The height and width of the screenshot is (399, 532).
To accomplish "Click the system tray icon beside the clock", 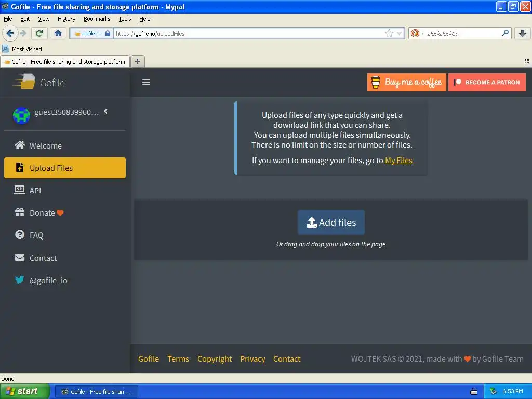I will click(494, 391).
